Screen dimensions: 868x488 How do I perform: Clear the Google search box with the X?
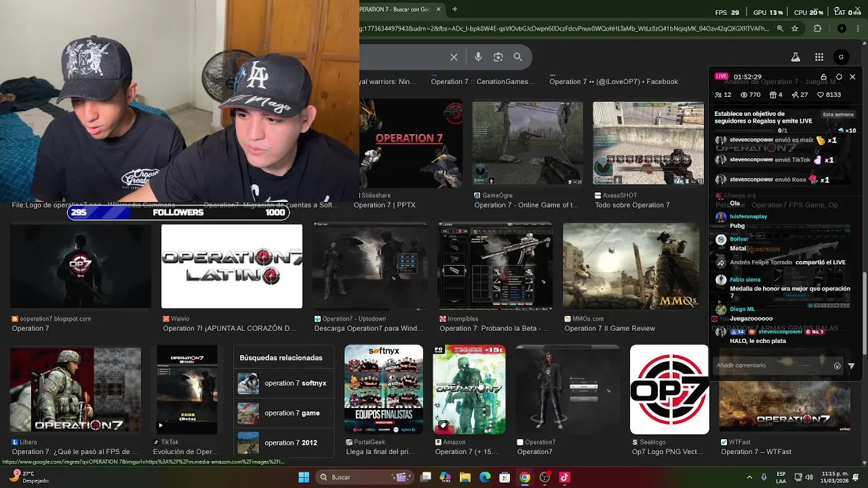click(x=454, y=57)
